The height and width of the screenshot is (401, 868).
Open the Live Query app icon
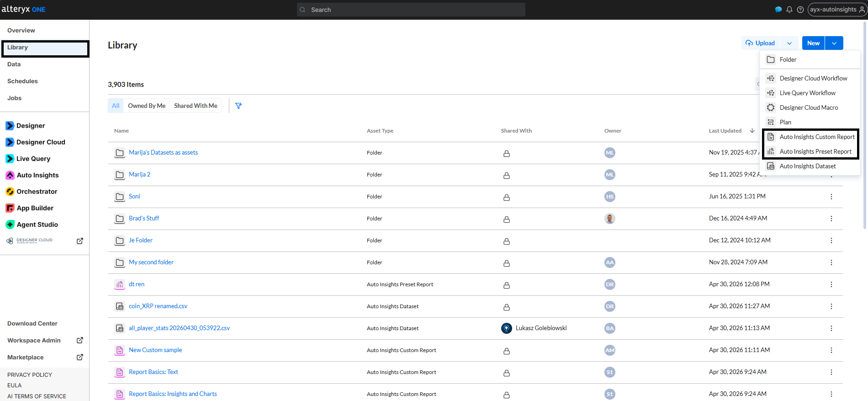click(x=10, y=159)
